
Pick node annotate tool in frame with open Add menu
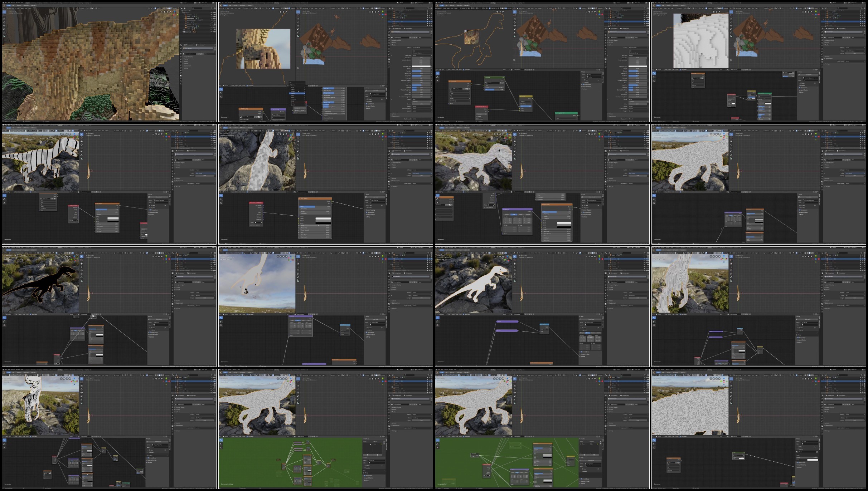tap(221, 93)
